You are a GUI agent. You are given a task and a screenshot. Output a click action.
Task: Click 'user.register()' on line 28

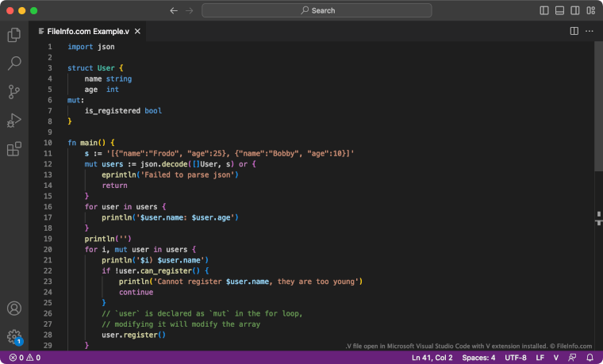pos(134,335)
